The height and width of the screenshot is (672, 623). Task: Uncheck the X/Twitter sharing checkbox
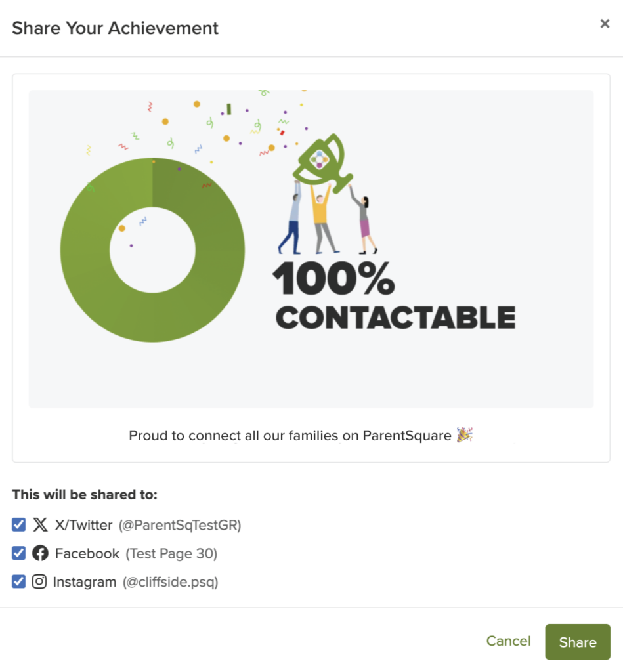click(18, 524)
